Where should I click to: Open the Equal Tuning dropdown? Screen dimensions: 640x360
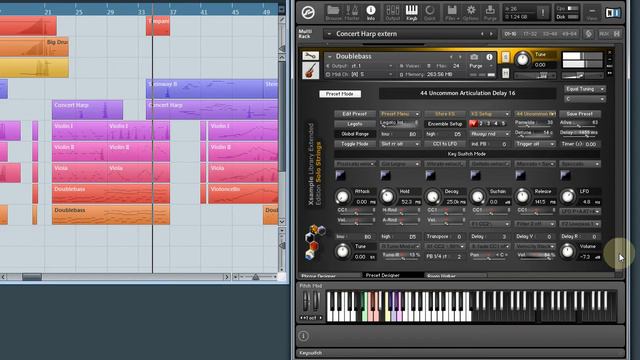[584, 89]
